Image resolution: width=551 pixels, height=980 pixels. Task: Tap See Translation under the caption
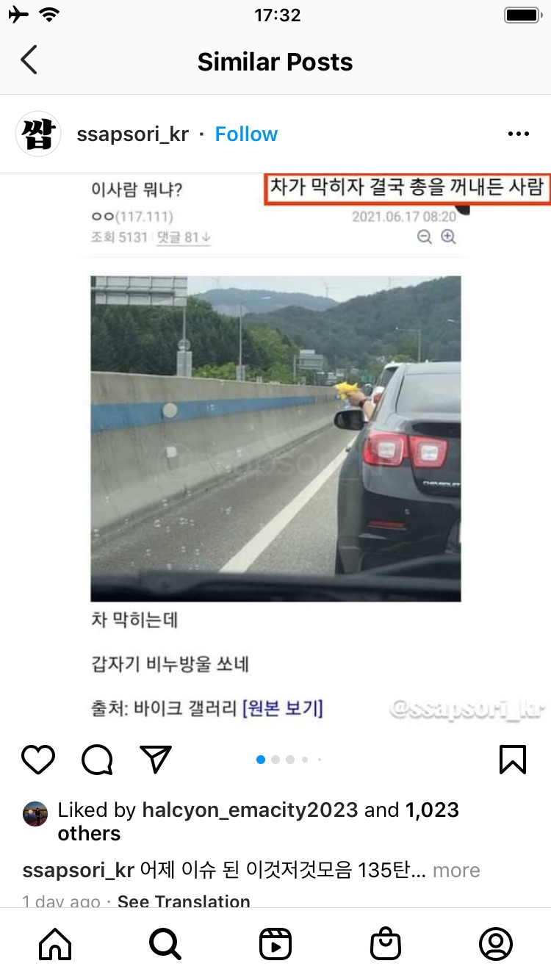[x=184, y=901]
